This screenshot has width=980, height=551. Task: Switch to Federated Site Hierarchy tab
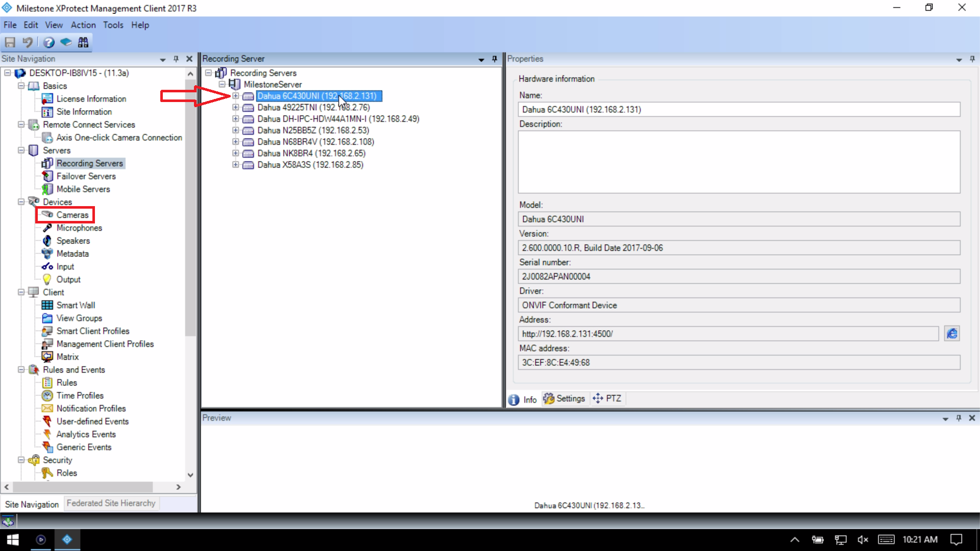111,503
